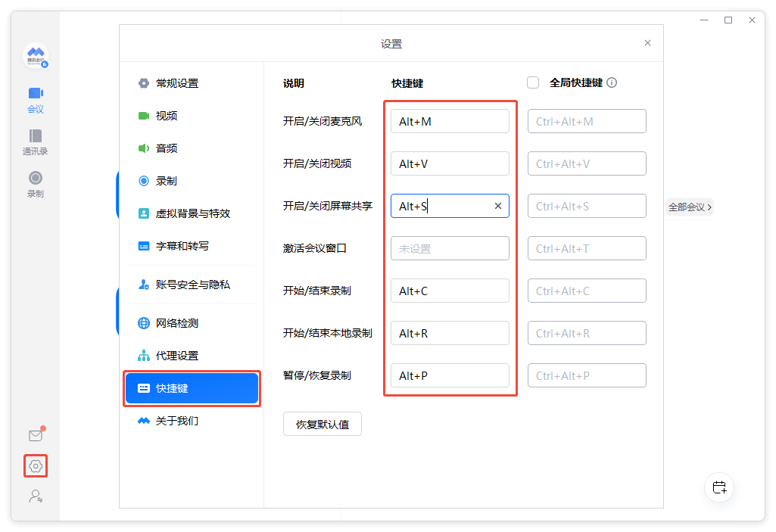Click the 开始/结束录制 label
The width and height of the screenshot is (776, 532).
317,291
